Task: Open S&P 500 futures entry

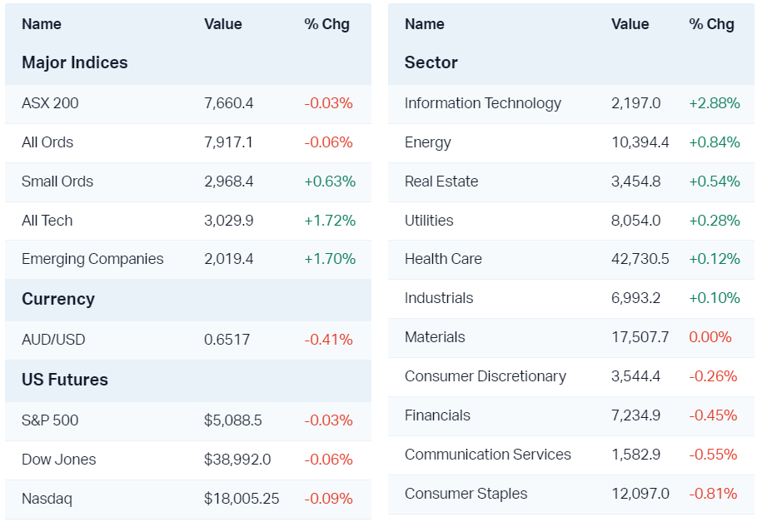Action: coord(50,420)
